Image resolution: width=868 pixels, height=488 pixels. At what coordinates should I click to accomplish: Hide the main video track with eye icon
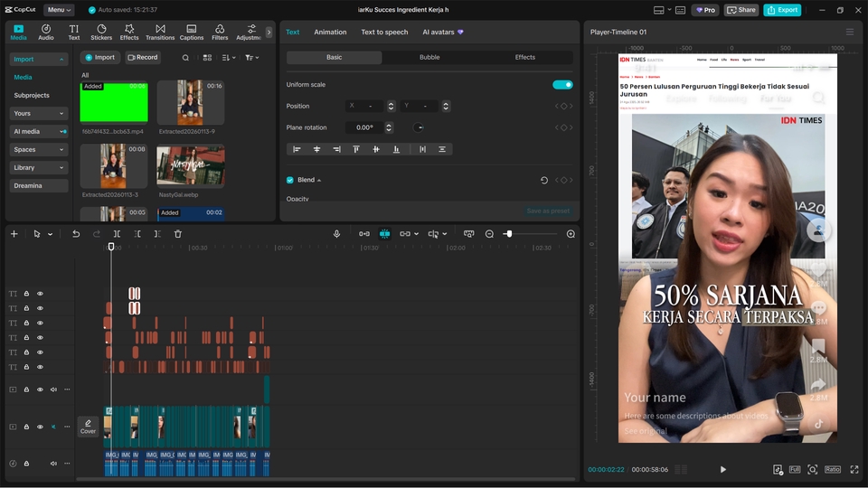tap(40, 427)
